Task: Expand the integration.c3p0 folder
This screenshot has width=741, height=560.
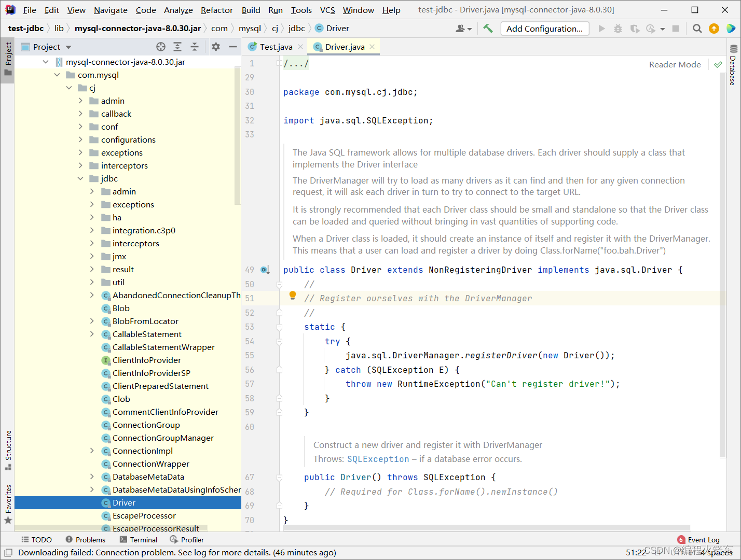Action: pos(92,230)
